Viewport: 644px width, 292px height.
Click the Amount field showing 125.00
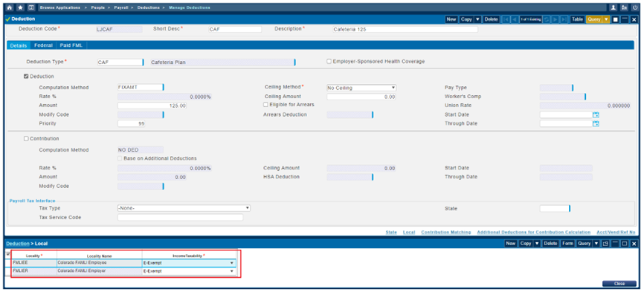pos(152,106)
